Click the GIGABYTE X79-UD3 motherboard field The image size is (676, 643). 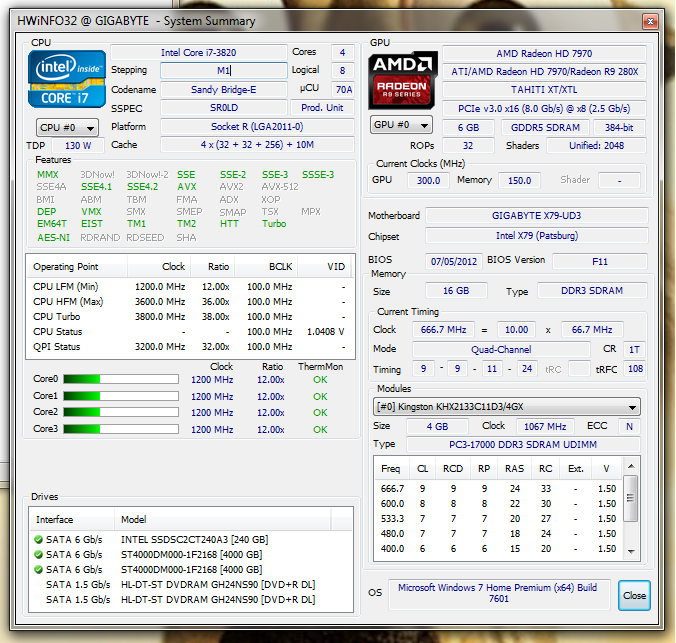point(537,216)
